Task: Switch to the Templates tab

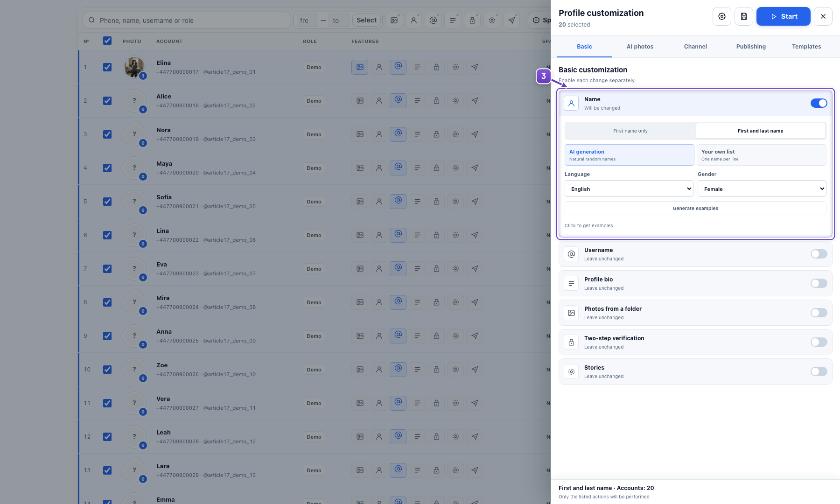Action: pyautogui.click(x=806, y=47)
